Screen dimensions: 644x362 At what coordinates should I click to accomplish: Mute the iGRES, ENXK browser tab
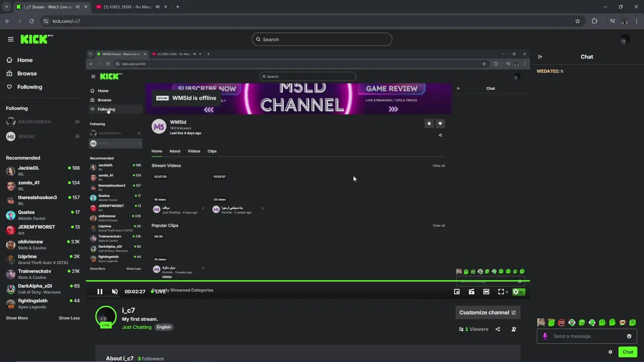point(157,7)
